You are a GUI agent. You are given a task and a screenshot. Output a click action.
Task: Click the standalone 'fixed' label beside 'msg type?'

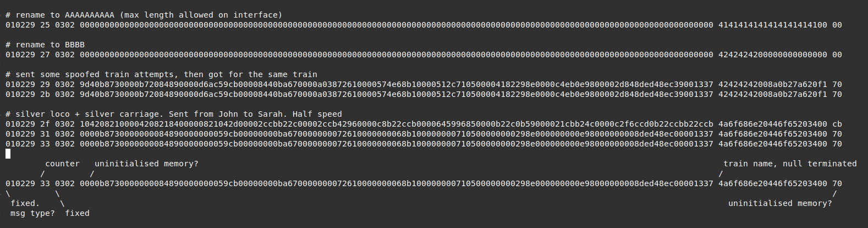click(x=77, y=213)
